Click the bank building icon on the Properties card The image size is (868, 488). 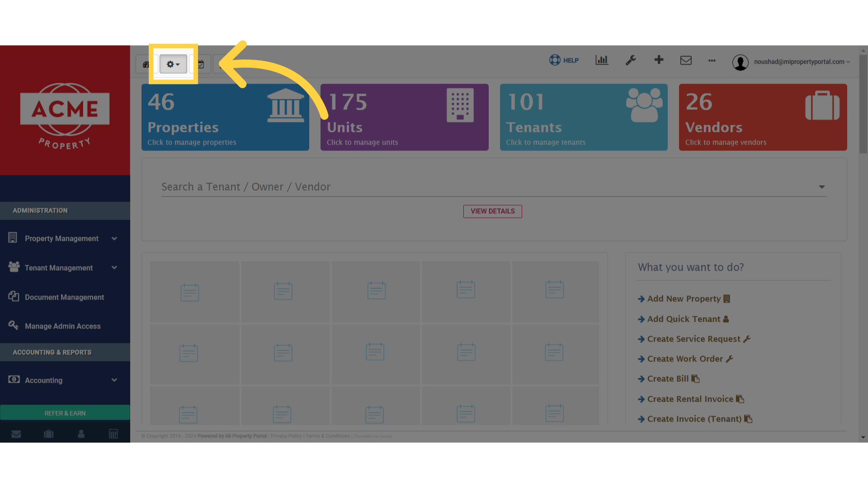[x=286, y=105]
